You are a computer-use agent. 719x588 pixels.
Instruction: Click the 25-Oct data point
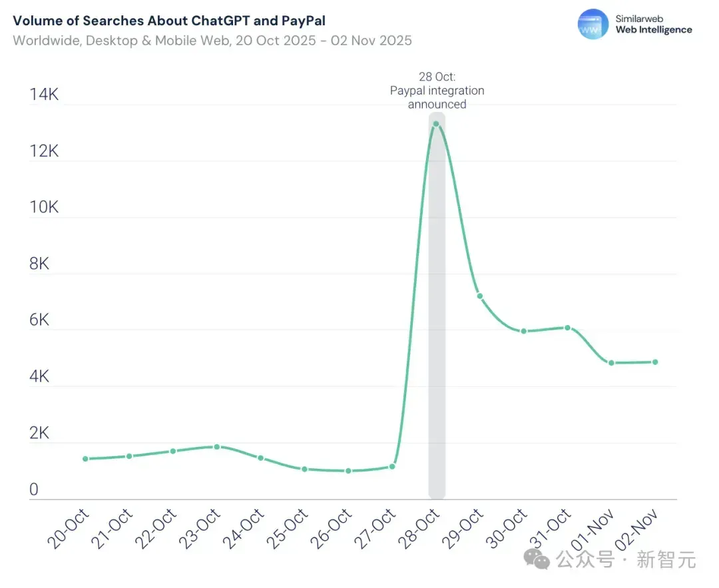tap(304, 469)
